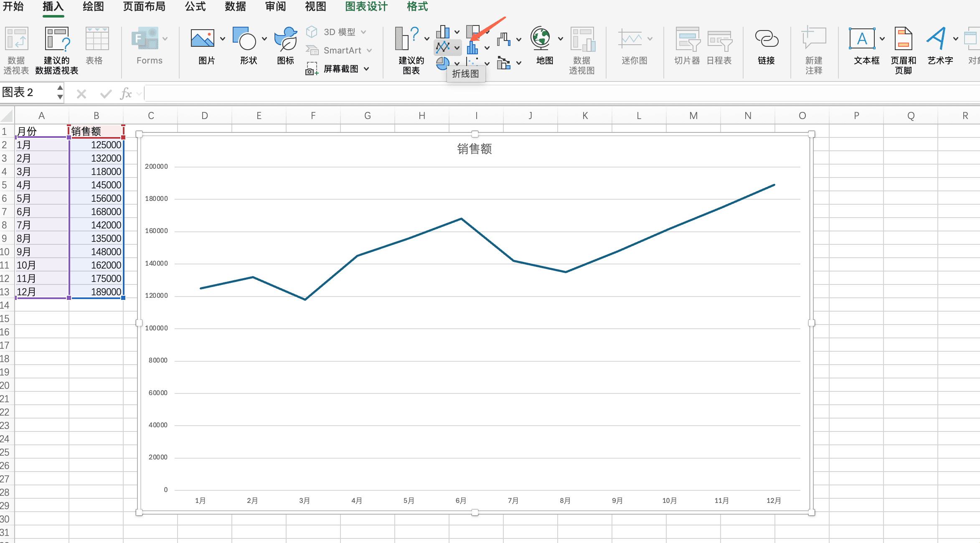Expand the column chart dropdown arrow
This screenshot has height=543, width=980.
[457, 32]
